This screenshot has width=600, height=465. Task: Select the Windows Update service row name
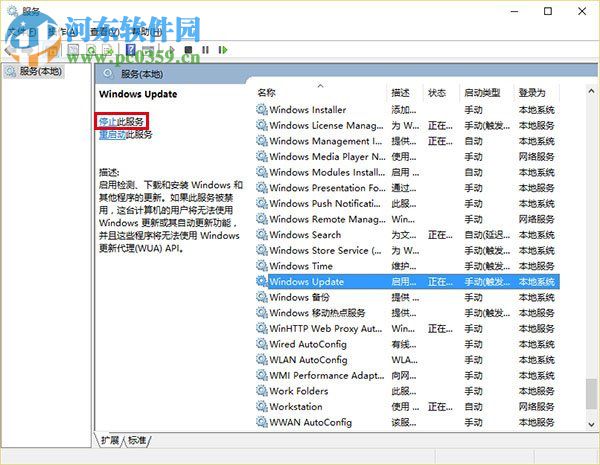307,282
